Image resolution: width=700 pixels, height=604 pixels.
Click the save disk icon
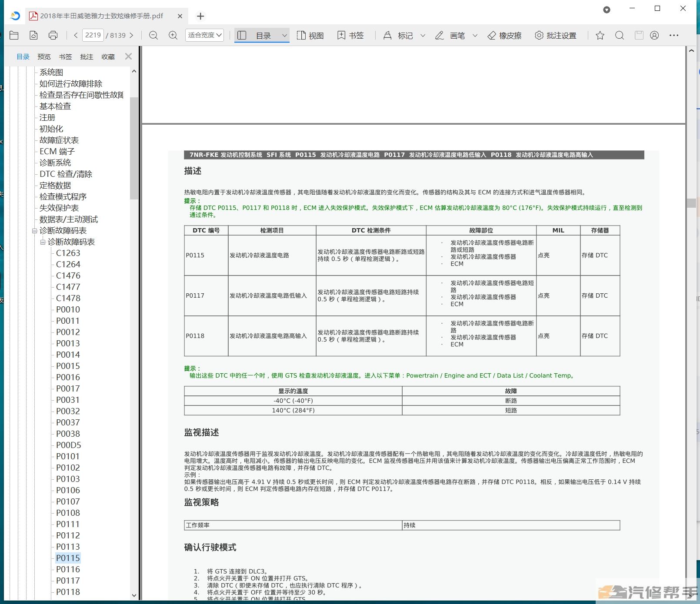[639, 35]
